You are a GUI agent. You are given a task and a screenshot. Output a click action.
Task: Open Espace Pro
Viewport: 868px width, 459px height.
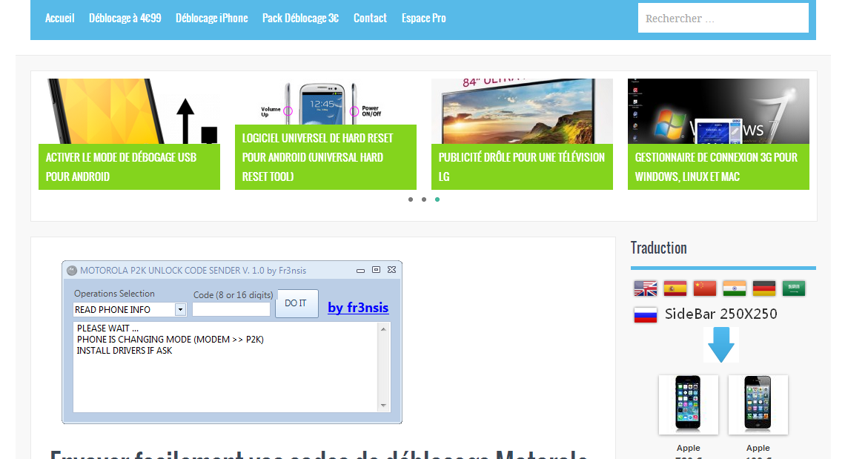[423, 19]
